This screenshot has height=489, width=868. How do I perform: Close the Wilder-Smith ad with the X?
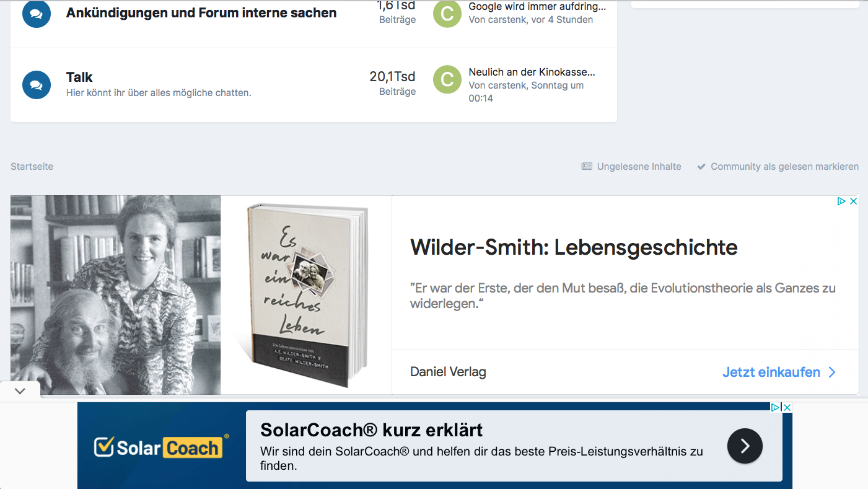(x=853, y=201)
